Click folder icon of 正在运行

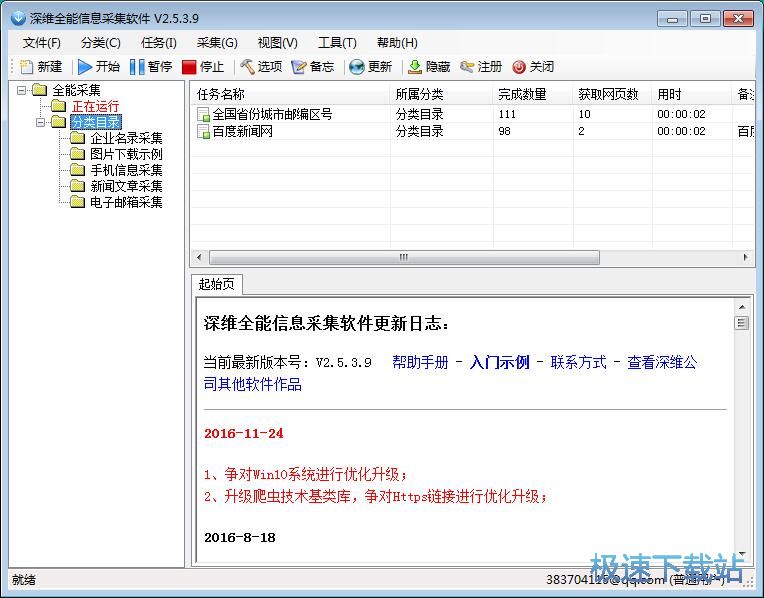click(x=58, y=106)
